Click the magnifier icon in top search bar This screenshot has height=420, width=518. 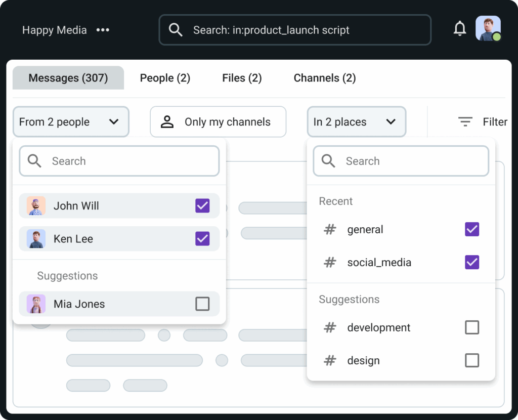[176, 30]
